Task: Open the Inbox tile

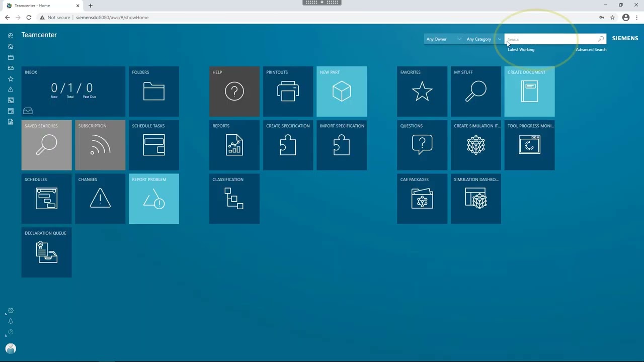Action: 73,92
